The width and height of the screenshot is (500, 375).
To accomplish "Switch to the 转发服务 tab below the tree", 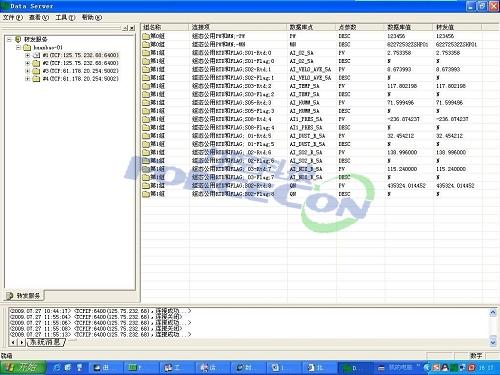I will point(24,296).
